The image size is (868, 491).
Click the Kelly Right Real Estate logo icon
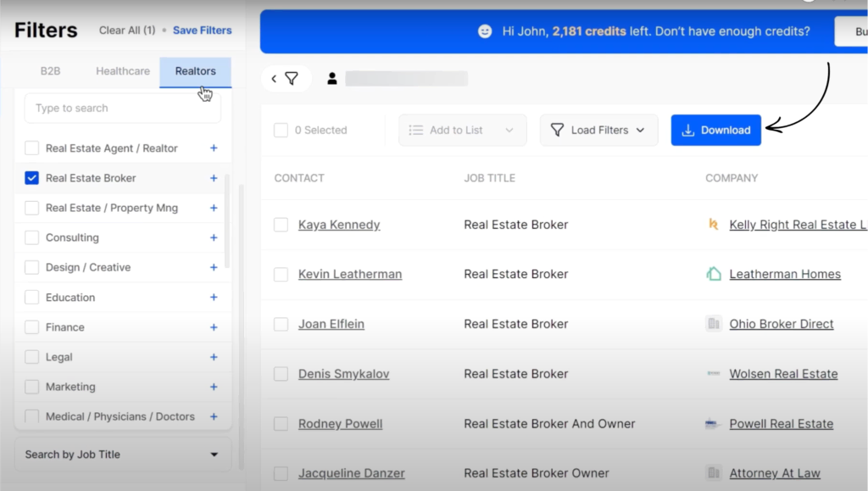coord(714,225)
